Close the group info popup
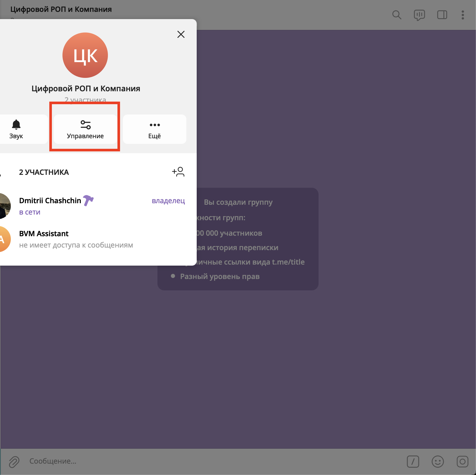Viewport: 476px width, 475px height. pos(181,34)
